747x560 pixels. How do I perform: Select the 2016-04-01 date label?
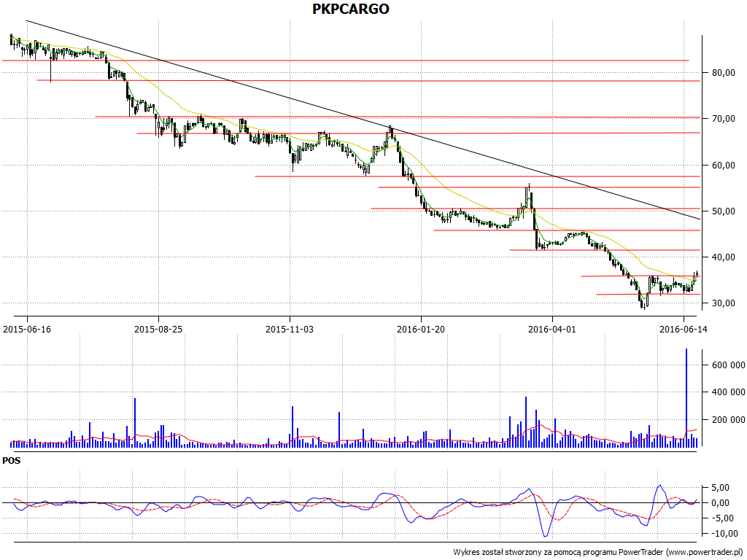coord(552,329)
